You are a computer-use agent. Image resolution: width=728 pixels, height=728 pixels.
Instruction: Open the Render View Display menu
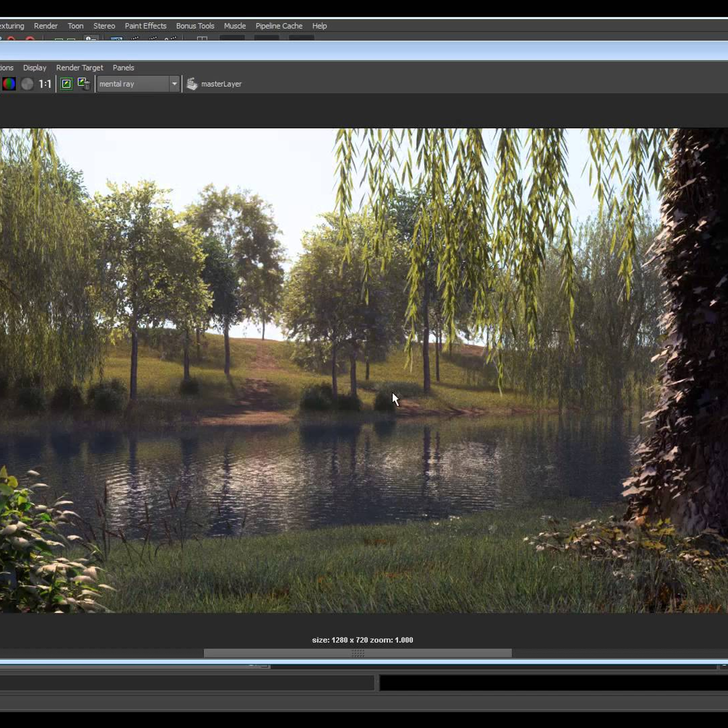(x=35, y=67)
